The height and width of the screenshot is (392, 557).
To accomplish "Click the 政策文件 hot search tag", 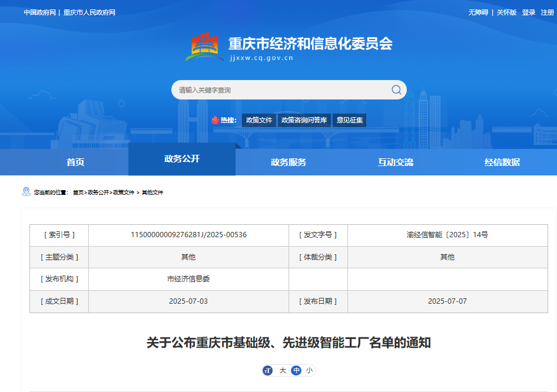I will (259, 120).
